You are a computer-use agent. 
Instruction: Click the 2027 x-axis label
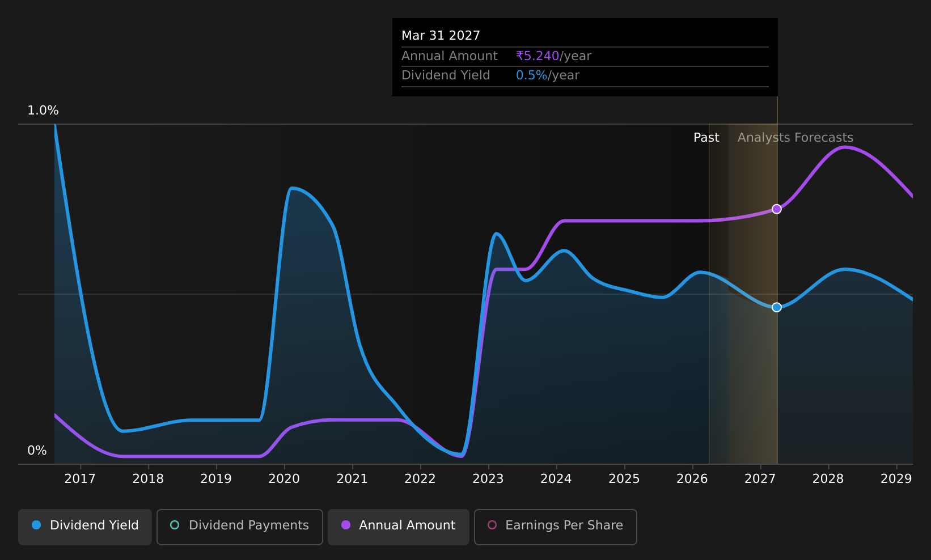(x=760, y=479)
